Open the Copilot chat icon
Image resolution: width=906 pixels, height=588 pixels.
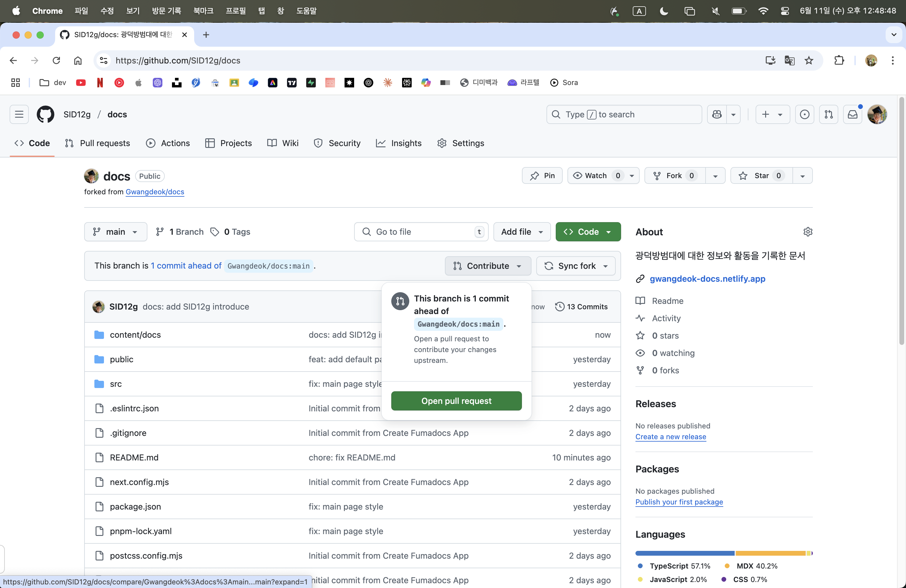coord(717,114)
